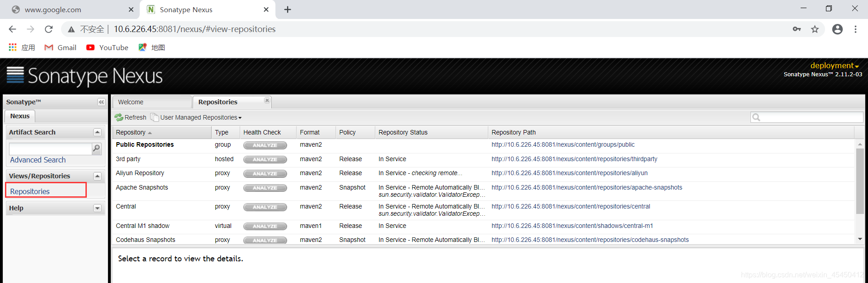
Task: Open the aliyun repository path link
Action: pos(570,173)
